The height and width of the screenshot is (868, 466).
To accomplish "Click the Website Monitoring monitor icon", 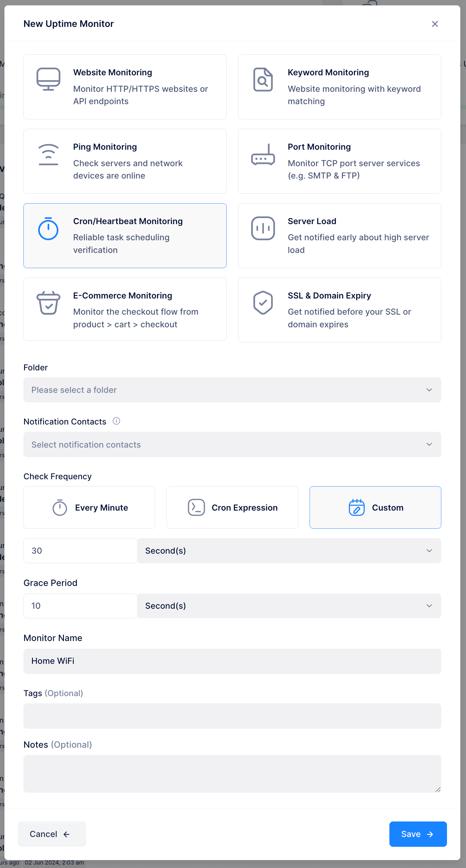I will tap(48, 79).
